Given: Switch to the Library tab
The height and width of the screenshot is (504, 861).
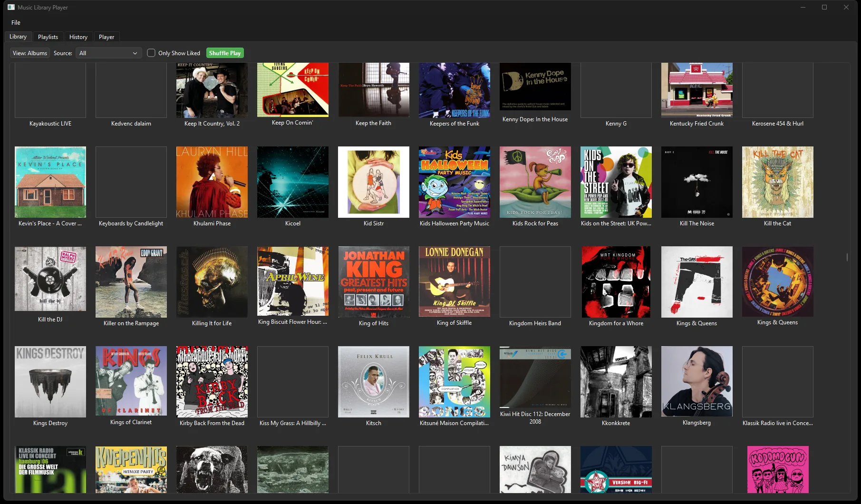Looking at the screenshot, I should 18,37.
